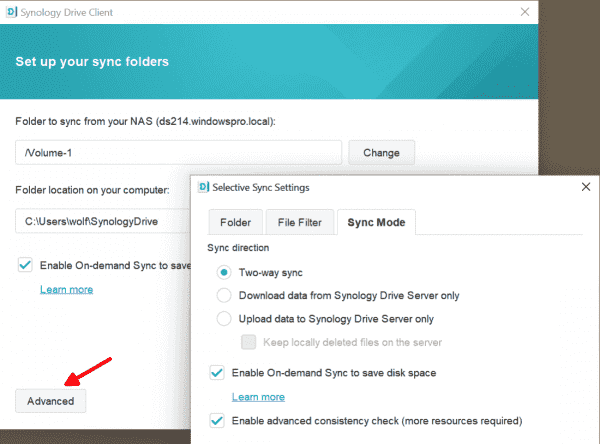600x444 pixels.
Task: Click the Advanced button
Action: pos(51,401)
